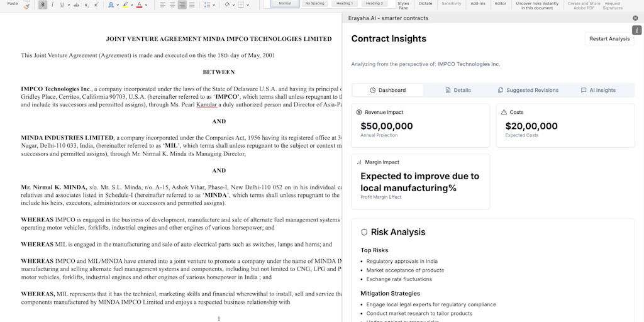Click the underlined word Kamdar in document
Viewport: 644px width, 322px height.
coord(206,105)
